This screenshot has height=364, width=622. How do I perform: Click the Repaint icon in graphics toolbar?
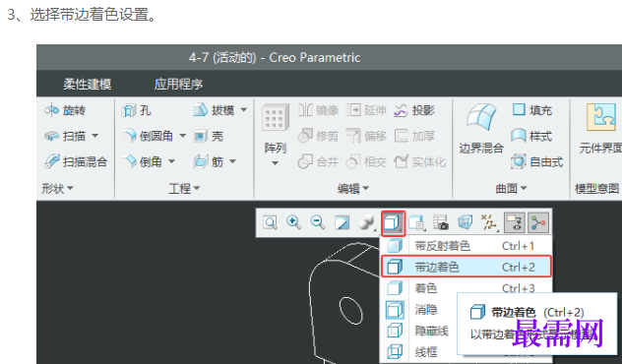click(342, 222)
